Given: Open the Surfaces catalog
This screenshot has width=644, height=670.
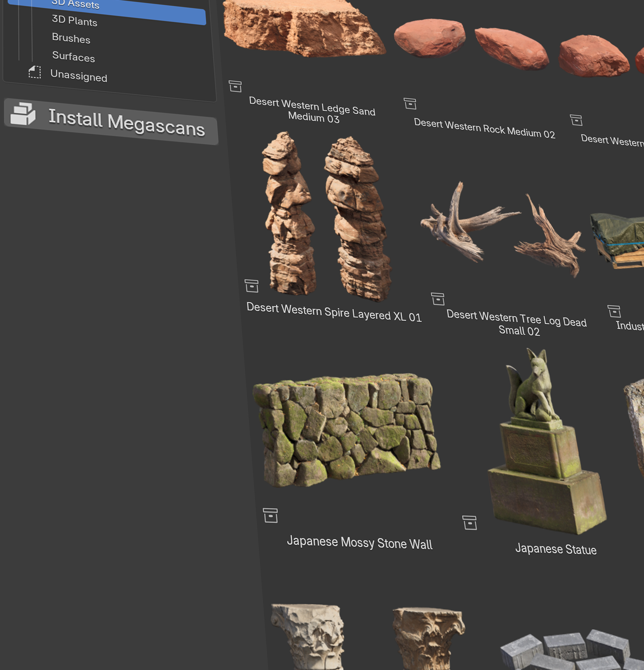Looking at the screenshot, I should [74, 56].
